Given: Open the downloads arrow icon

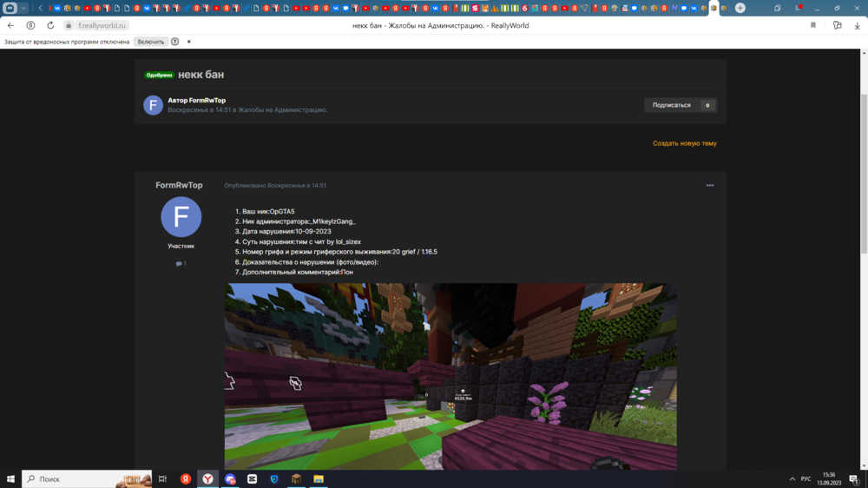Looking at the screenshot, I should (857, 25).
